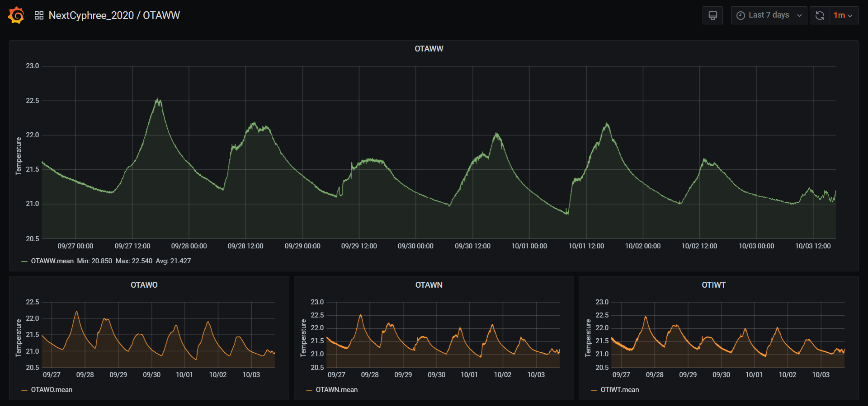
Task: Open dashboard search via grid icon
Action: click(x=39, y=15)
